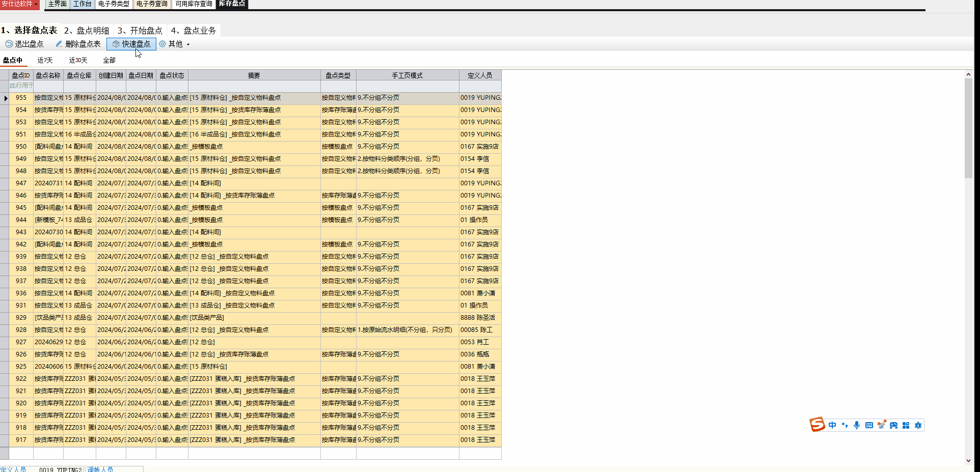The height and width of the screenshot is (472, 980).
Task: Click the 退出盘点 exit toolbar button
Action: click(24, 44)
